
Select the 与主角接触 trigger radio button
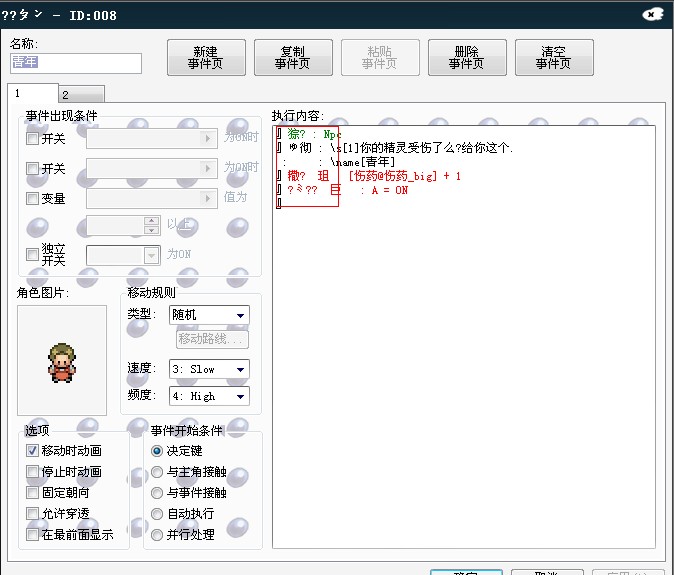point(157,472)
